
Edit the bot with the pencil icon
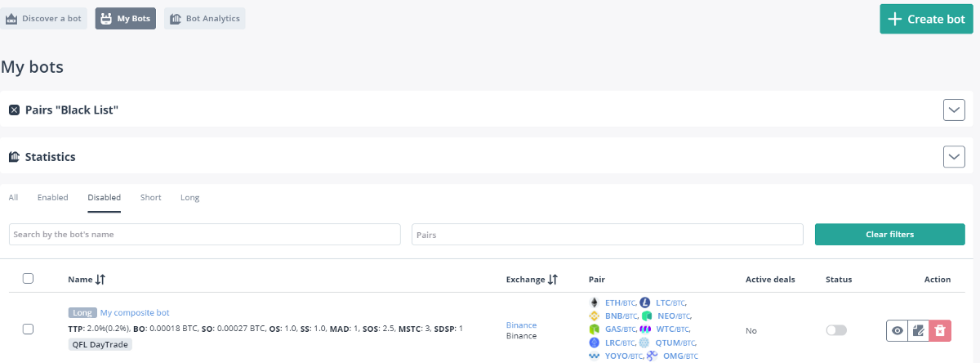click(x=919, y=330)
